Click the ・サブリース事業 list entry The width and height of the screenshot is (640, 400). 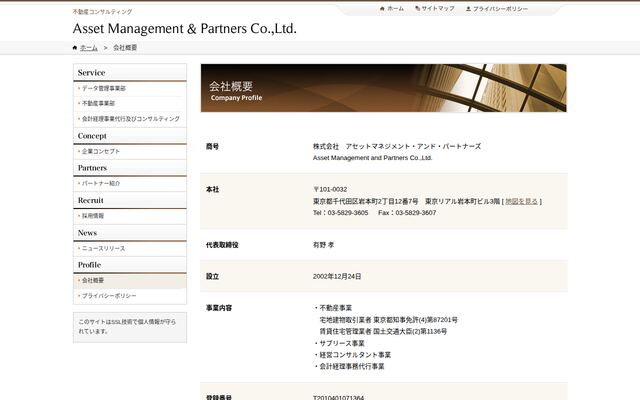339,343
